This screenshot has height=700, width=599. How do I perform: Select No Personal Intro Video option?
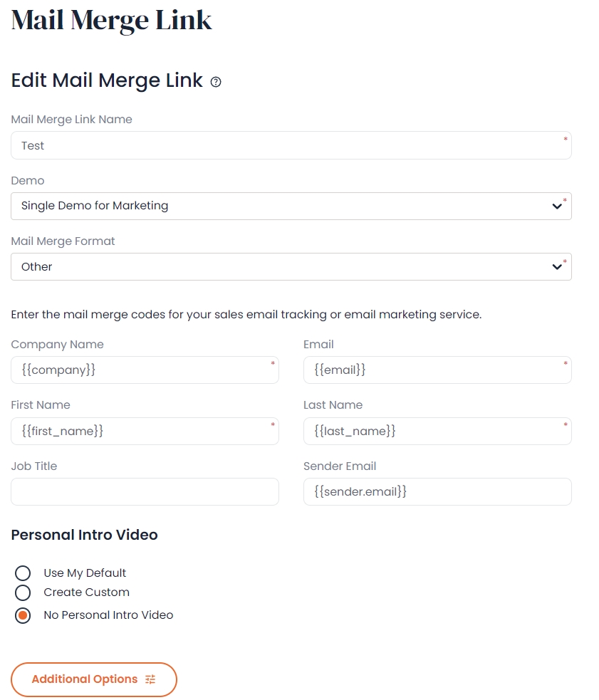coord(23,615)
